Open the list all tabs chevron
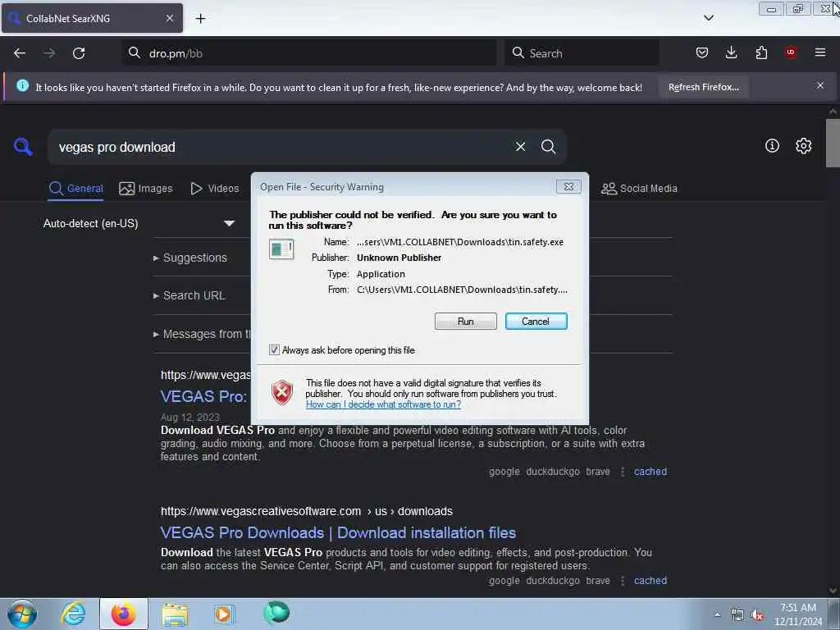Screen dimensions: 840x630 click(708, 18)
